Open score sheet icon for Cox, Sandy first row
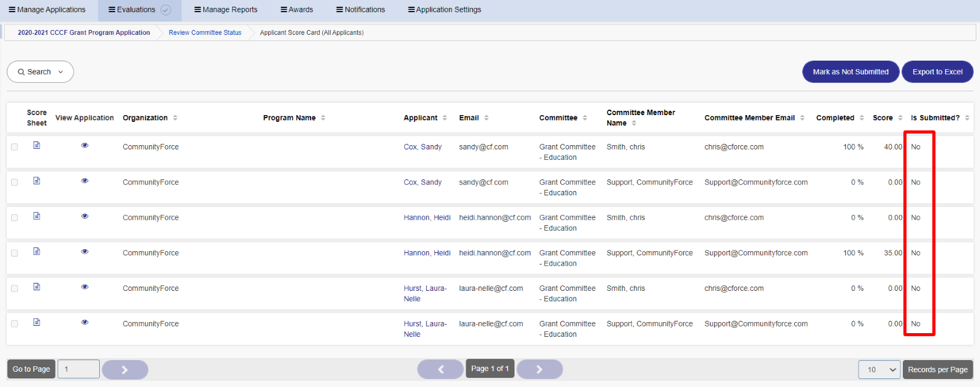Screen dimensions: 980x387 37,145
